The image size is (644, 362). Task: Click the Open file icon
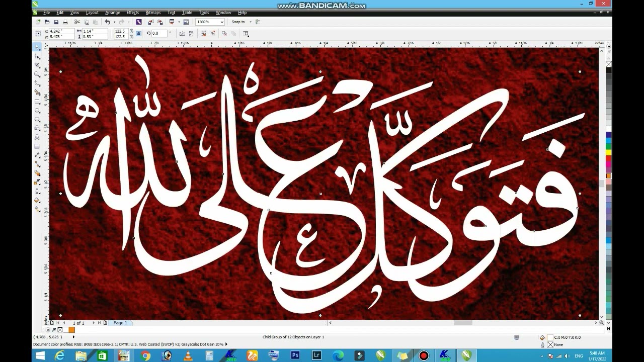[x=47, y=22]
